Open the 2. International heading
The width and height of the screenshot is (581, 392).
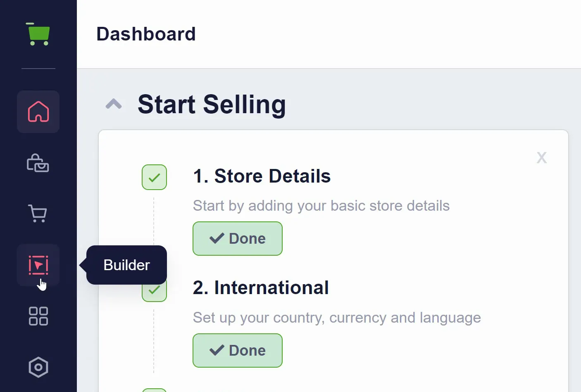click(x=261, y=287)
